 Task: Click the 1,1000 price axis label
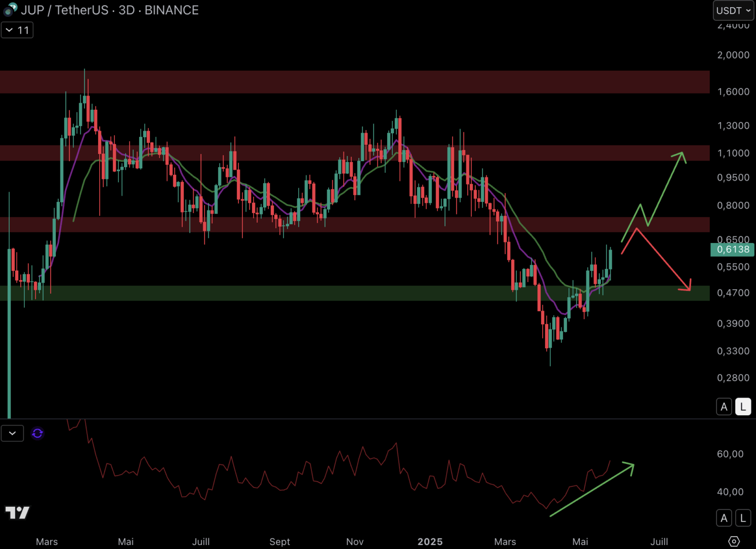pos(733,153)
